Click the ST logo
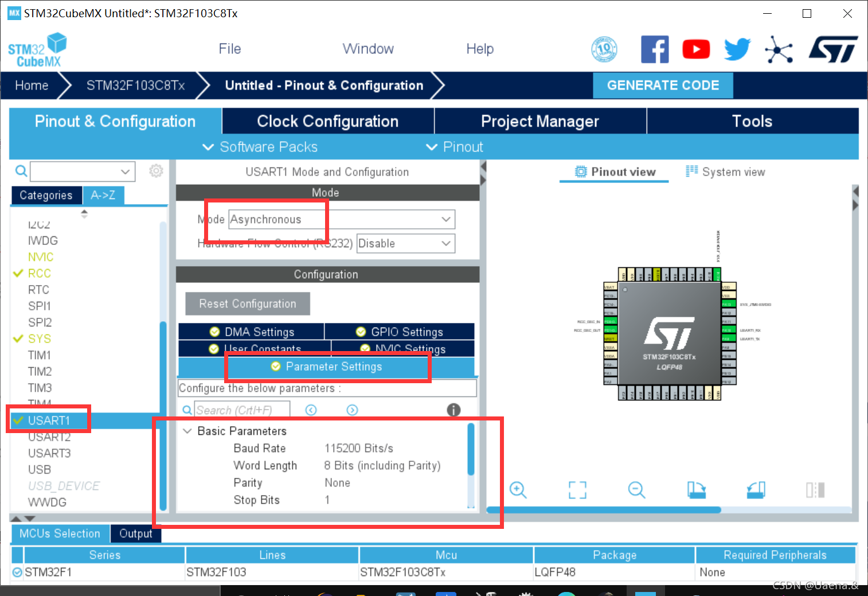The height and width of the screenshot is (596, 868). (833, 49)
